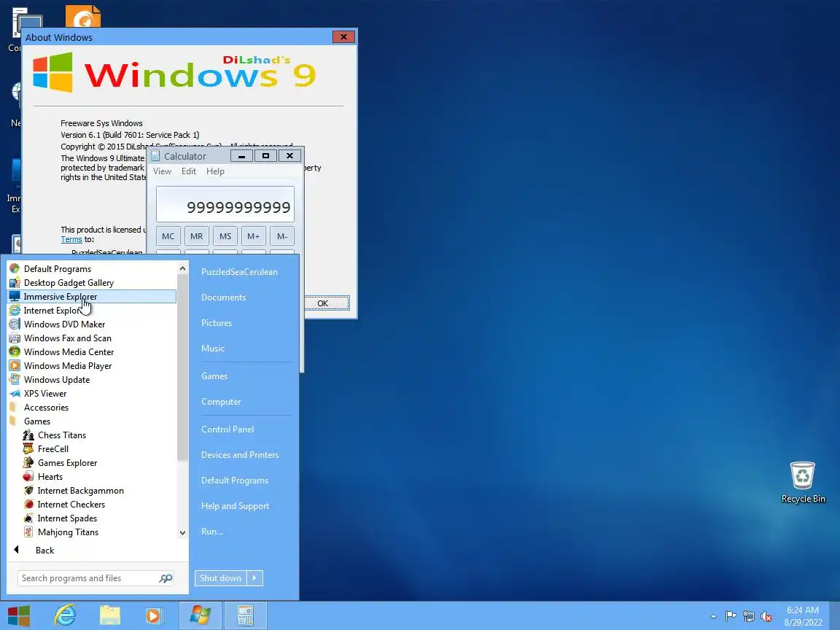
Task: Open Calculator Help menu
Action: point(215,171)
